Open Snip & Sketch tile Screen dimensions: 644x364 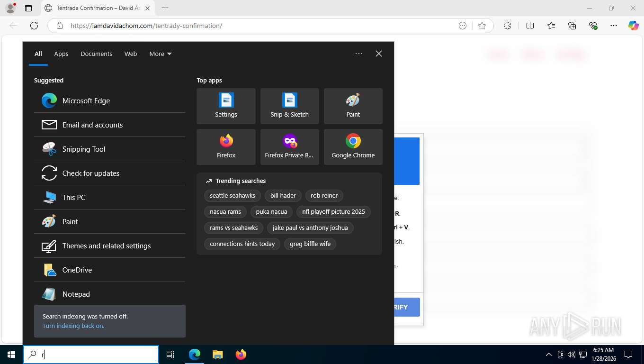(x=289, y=106)
